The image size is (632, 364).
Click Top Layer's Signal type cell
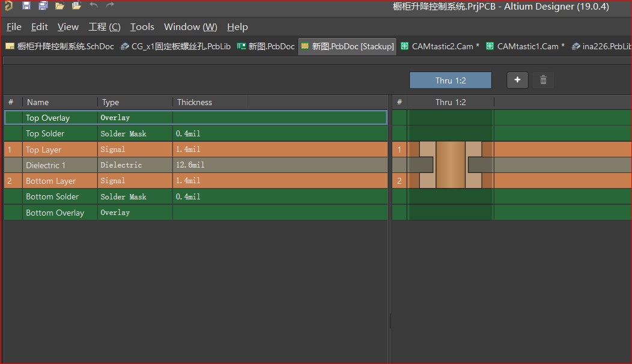click(135, 149)
